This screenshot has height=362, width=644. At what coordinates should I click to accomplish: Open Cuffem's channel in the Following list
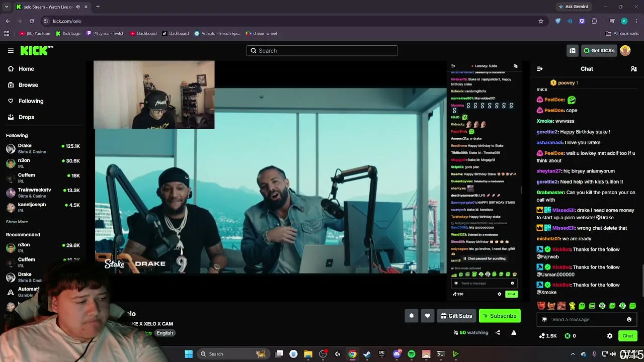tap(43, 178)
